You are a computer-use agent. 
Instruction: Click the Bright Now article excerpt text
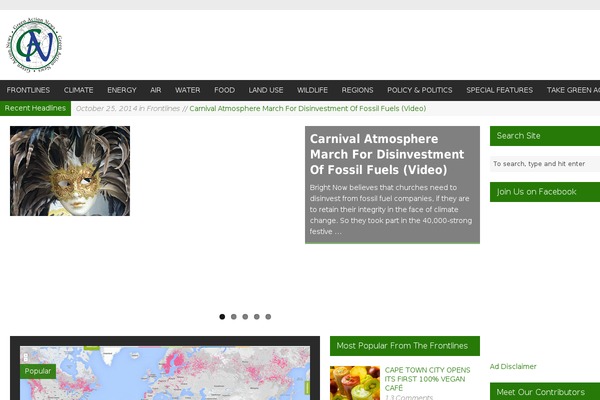[x=391, y=209]
